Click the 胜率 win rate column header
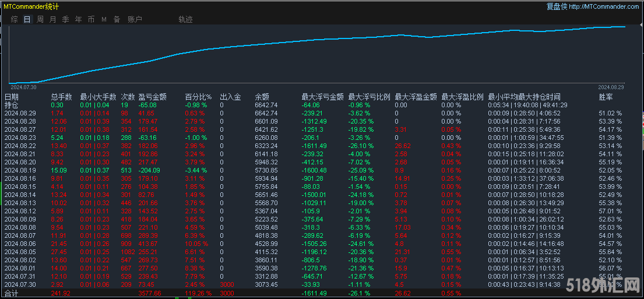This screenshot has width=644, height=299. click(606, 97)
